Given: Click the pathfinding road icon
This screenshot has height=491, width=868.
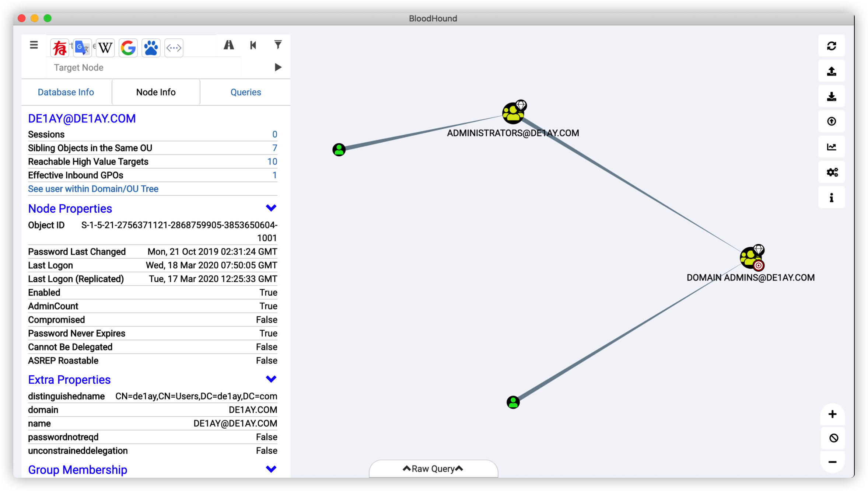Looking at the screenshot, I should point(229,45).
